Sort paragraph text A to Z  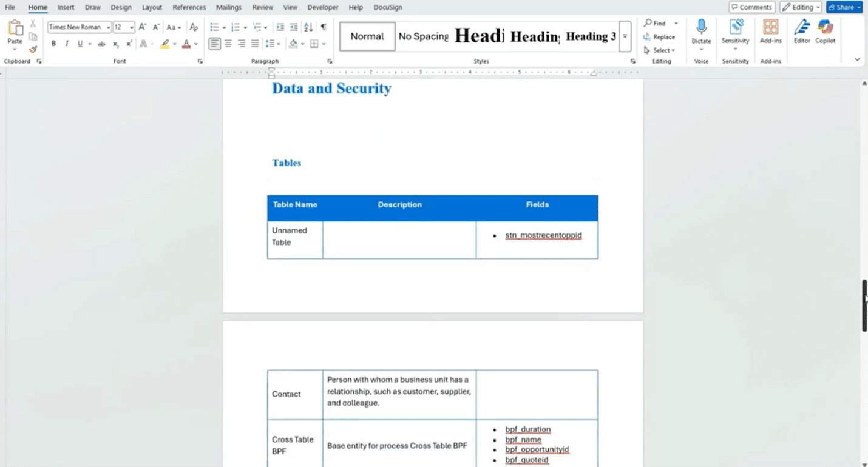point(308,27)
